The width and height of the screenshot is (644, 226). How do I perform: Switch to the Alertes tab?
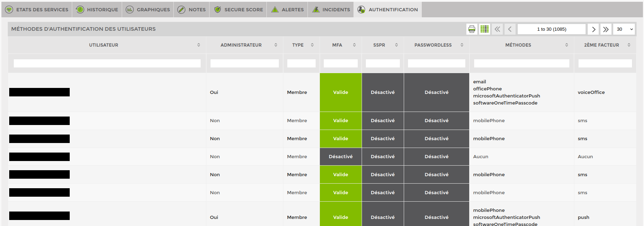287,10
